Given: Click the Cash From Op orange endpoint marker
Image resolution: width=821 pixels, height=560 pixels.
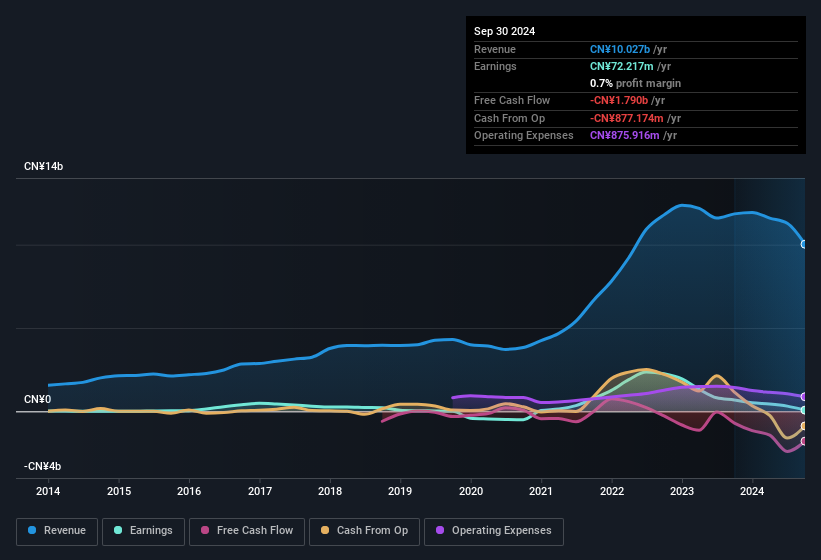Looking at the screenshot, I should [x=804, y=426].
